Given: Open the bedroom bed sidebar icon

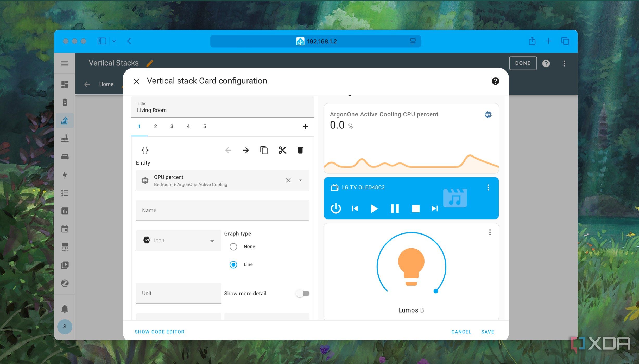Looking at the screenshot, I should 65,157.
